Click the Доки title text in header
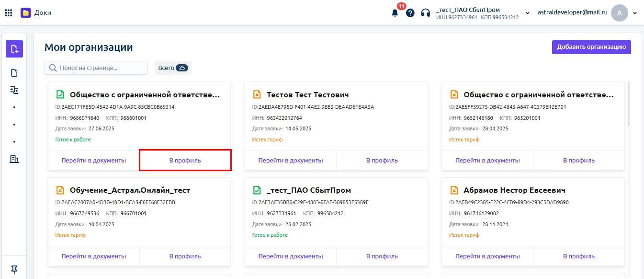The image size is (644, 279). pos(43,12)
